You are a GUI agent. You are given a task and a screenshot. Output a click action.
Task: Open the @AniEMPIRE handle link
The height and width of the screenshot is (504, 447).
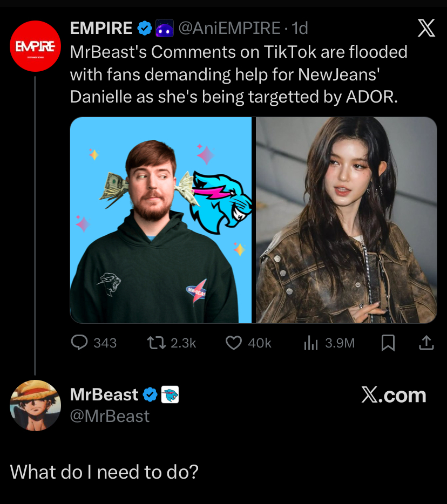229,28
